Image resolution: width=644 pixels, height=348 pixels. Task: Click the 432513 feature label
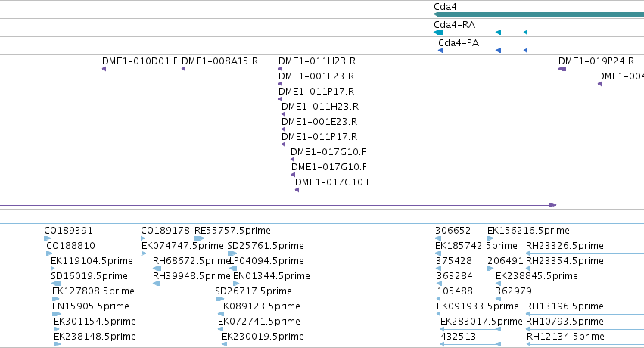(x=459, y=337)
